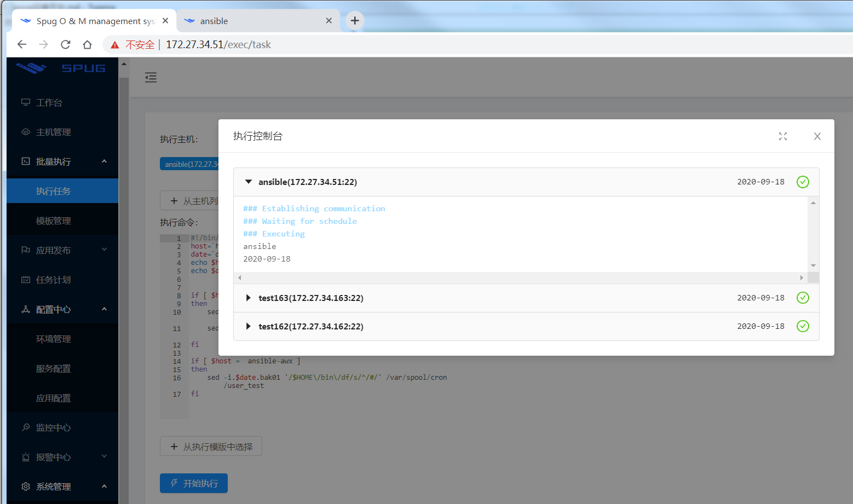Click the 配置中心 deployment icon

[x=26, y=309]
